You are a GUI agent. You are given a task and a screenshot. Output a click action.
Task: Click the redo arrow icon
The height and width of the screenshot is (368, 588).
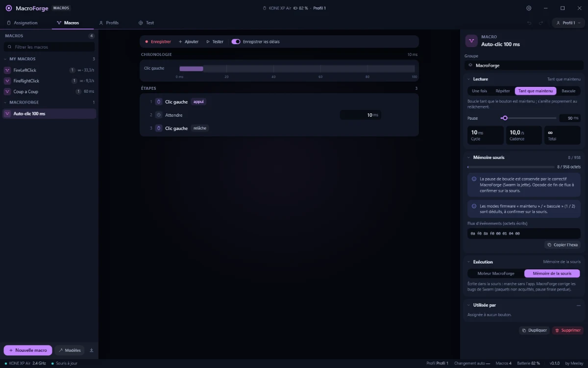pos(541,23)
